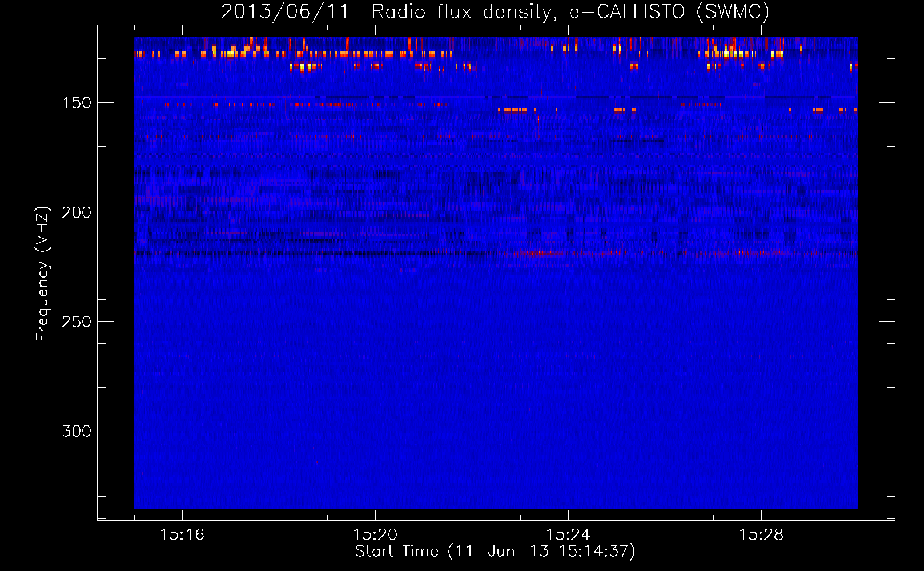Click the plot title '2013/06/11 Radio flux density'
This screenshot has width=924, height=571.
point(495,11)
